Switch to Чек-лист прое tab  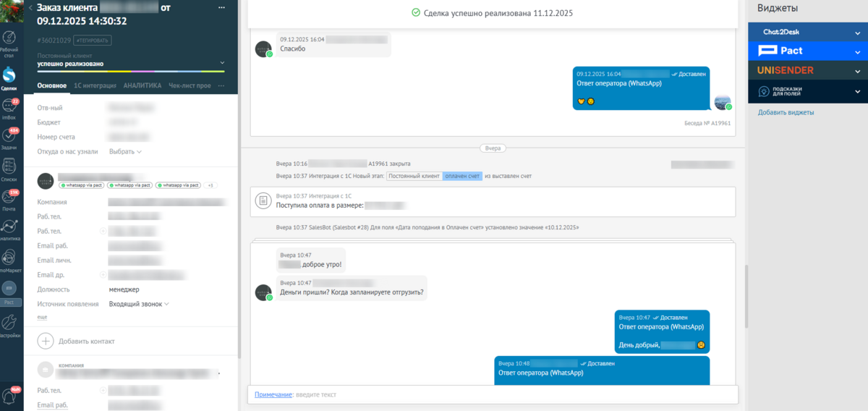click(190, 85)
